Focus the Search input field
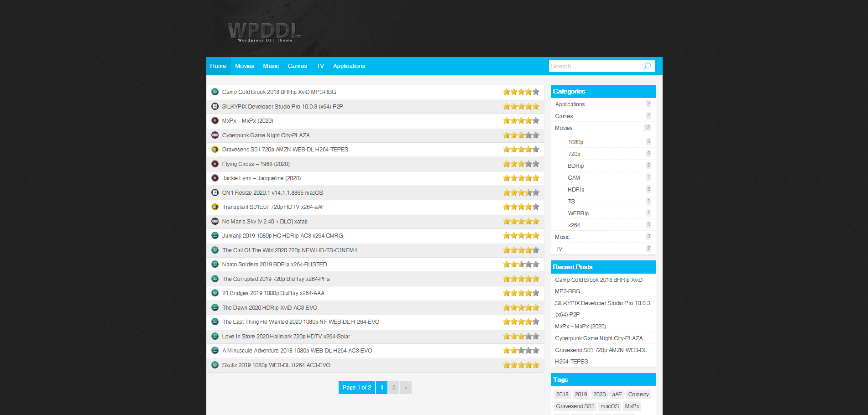This screenshot has height=415, width=868. (x=594, y=66)
